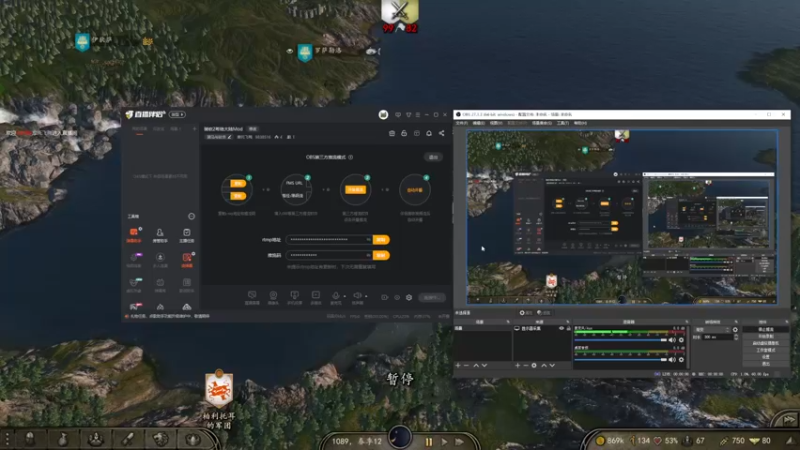Add a new scene tab with plus icon
This screenshot has height=450, width=800.
pyautogui.click(x=194, y=129)
